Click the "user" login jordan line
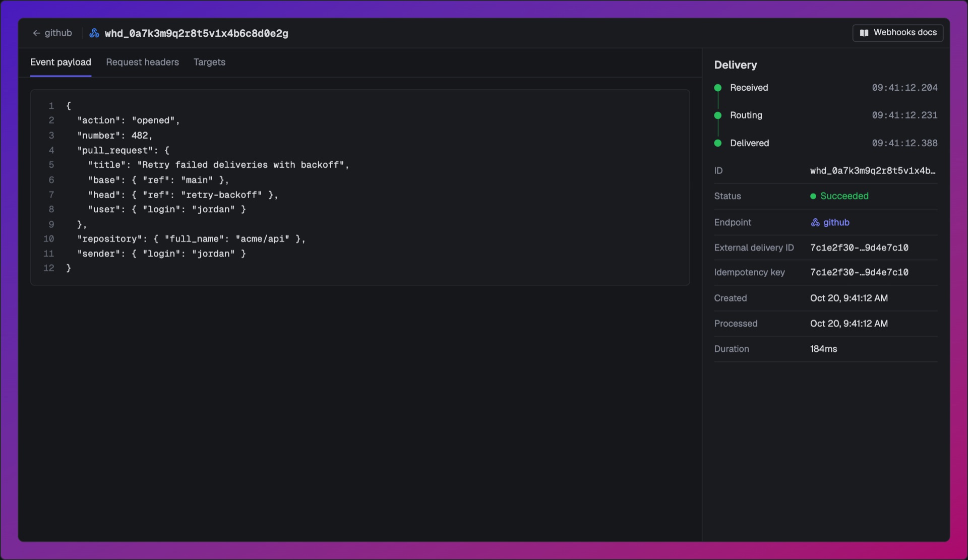This screenshot has width=968, height=560. coord(167,209)
